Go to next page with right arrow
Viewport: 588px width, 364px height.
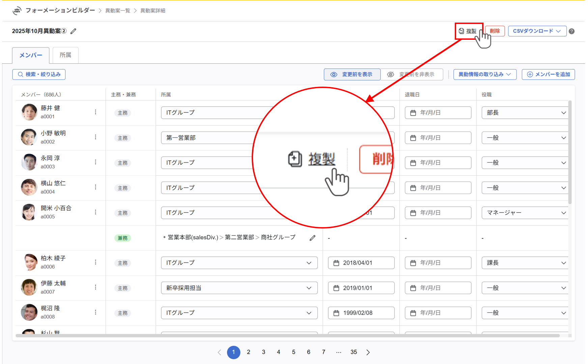click(368, 352)
